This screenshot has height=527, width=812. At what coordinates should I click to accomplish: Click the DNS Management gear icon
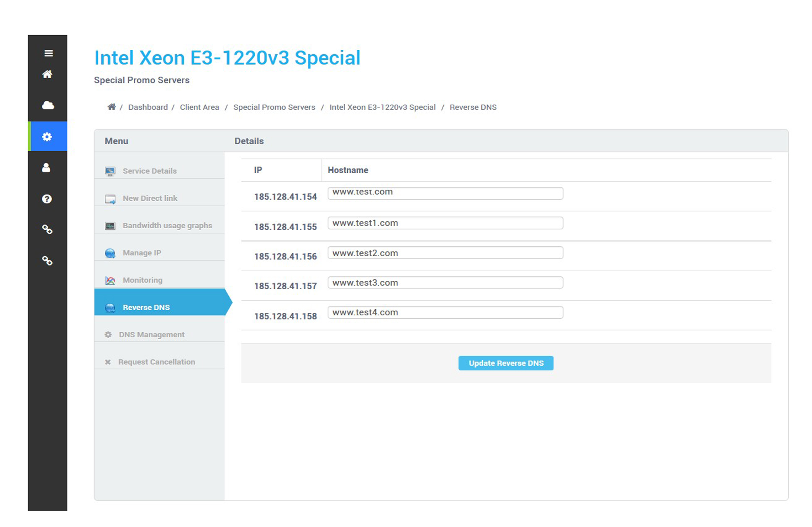coord(108,335)
